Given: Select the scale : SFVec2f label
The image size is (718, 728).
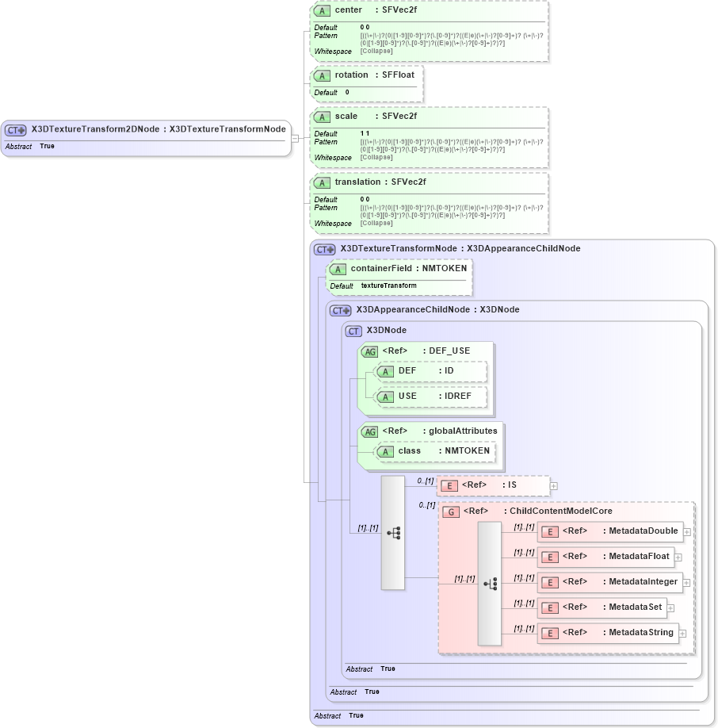Looking at the screenshot, I should pos(376,116).
